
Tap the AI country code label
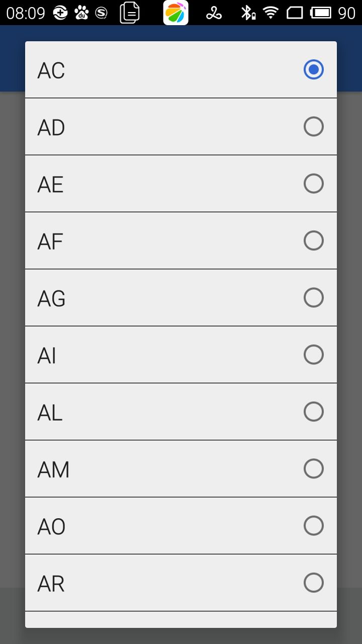[47, 356]
